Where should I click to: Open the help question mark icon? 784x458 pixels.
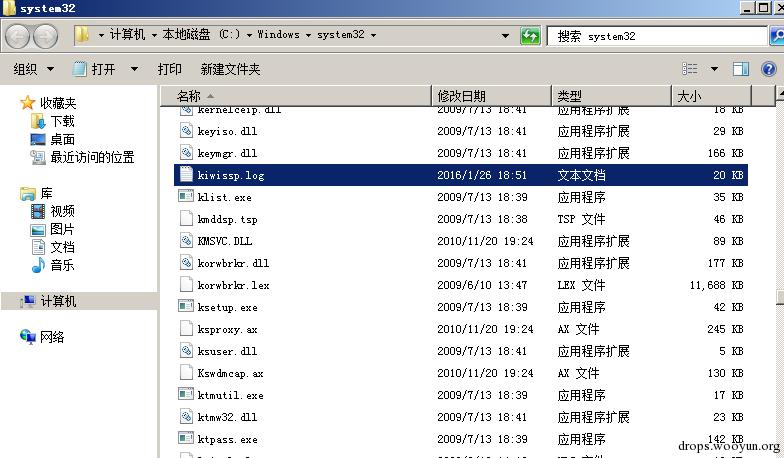tap(768, 69)
